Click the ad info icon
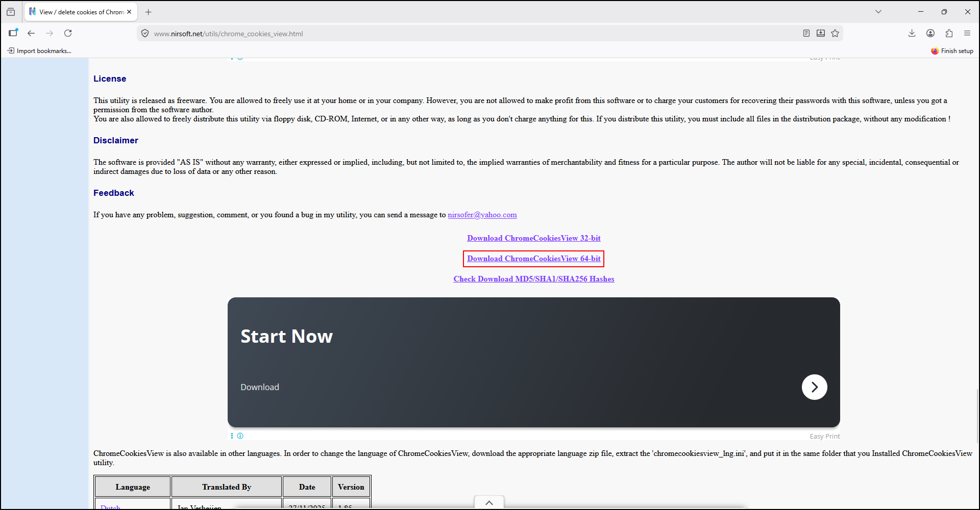 tap(240, 436)
